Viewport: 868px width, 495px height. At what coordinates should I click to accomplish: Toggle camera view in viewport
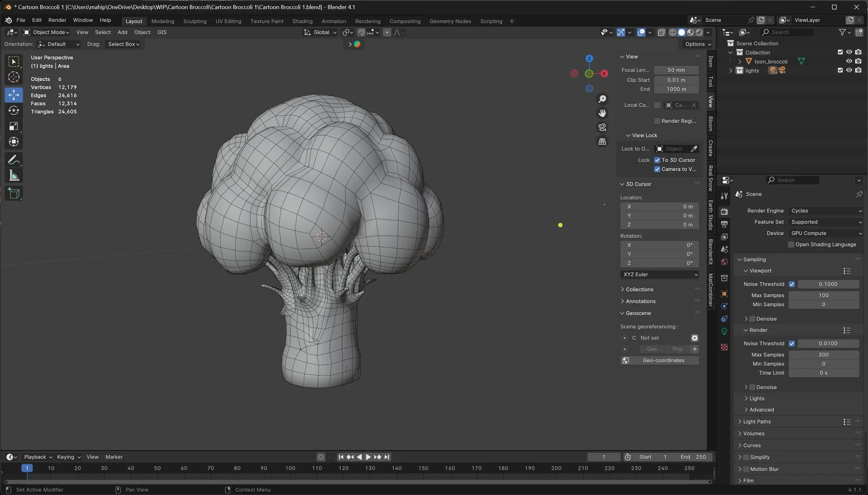[x=602, y=127]
